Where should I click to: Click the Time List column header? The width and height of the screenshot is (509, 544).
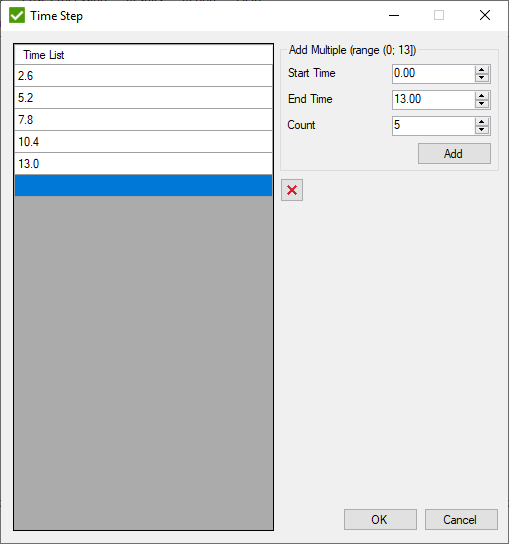pyautogui.click(x=143, y=54)
